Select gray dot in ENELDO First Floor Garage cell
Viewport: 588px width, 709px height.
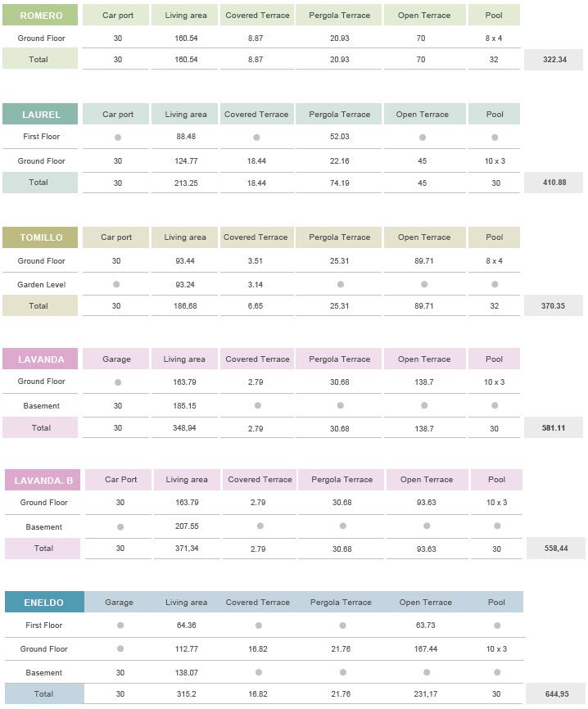(x=120, y=625)
